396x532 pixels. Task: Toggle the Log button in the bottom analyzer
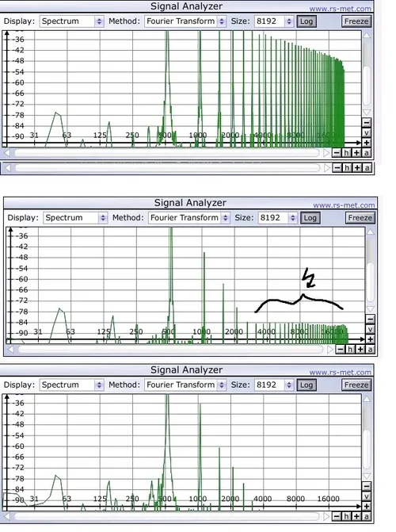(x=307, y=385)
